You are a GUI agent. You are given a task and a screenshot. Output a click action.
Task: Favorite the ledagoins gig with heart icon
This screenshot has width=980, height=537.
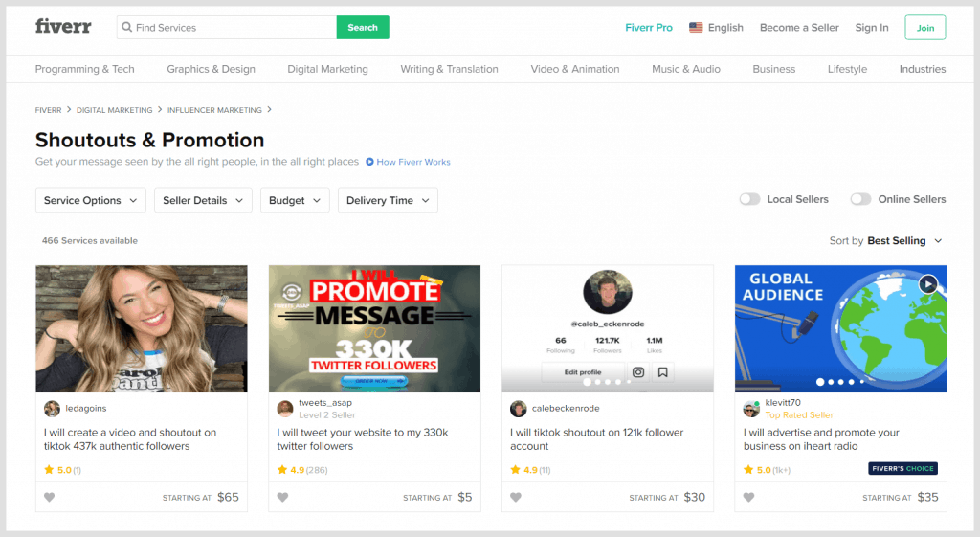[50, 497]
